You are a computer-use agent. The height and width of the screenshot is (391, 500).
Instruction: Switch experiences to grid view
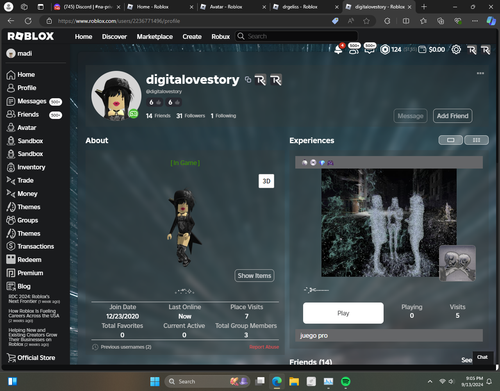476,140
